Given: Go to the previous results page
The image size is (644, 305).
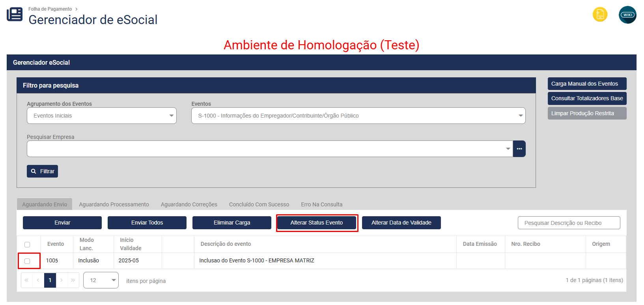Looking at the screenshot, I should [38, 280].
